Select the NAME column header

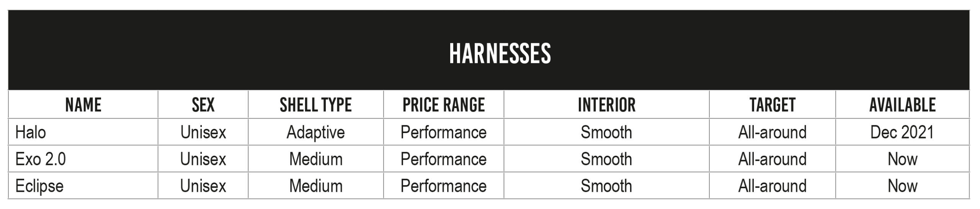pos(83,105)
